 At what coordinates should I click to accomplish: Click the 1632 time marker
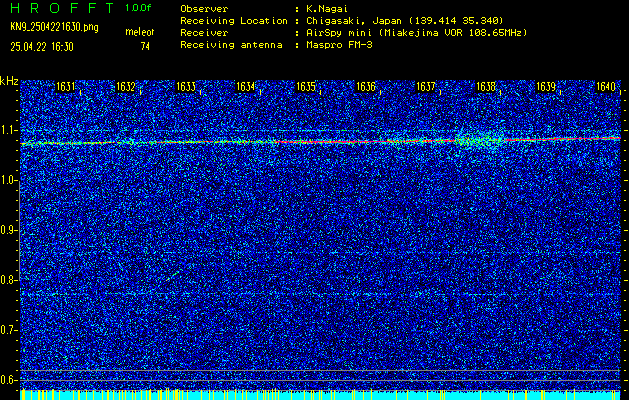(126, 87)
